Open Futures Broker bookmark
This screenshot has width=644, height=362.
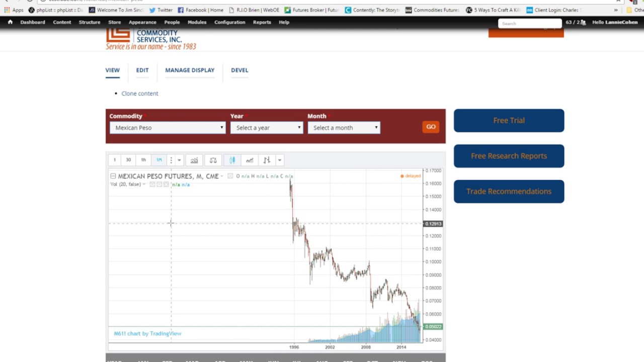click(x=311, y=10)
